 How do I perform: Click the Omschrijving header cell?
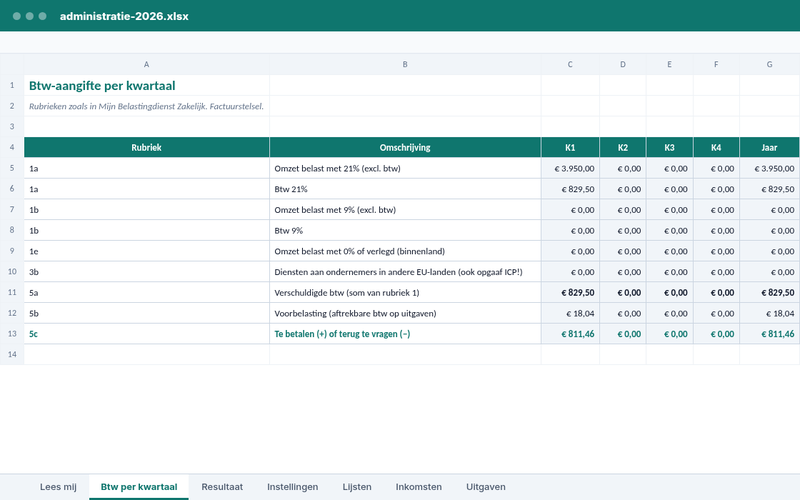405,147
